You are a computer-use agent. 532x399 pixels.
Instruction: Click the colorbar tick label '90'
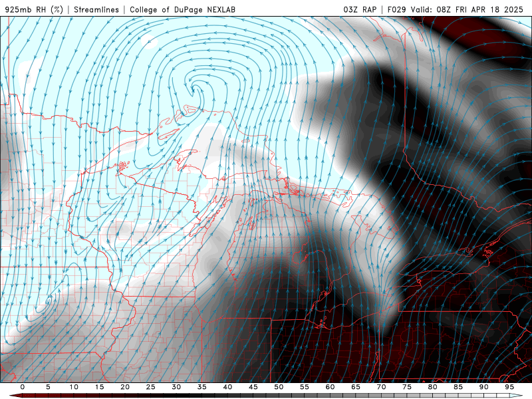point(483,387)
